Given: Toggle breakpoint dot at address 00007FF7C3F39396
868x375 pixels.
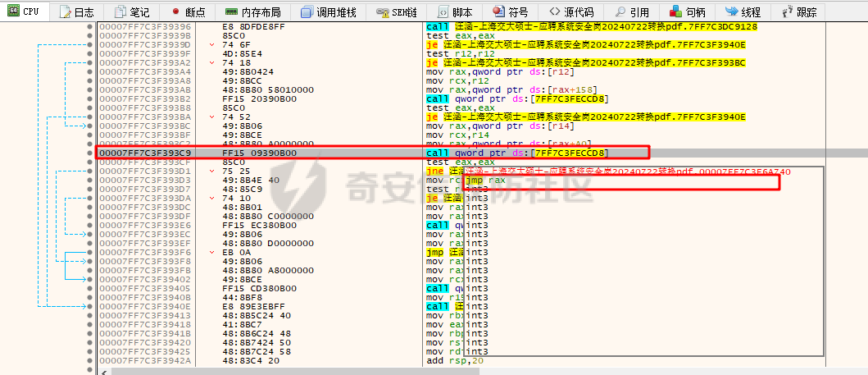Looking at the screenshot, I should click(90, 27).
